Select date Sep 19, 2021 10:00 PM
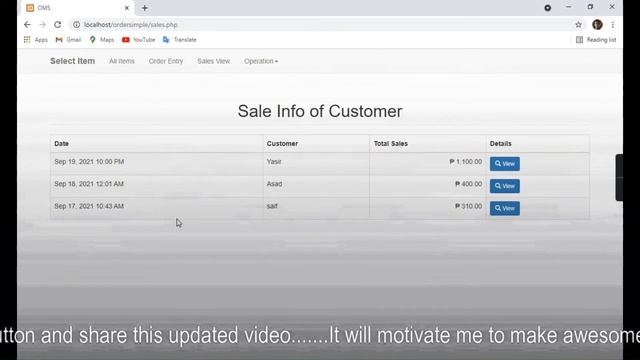This screenshot has width=640, height=360. (x=89, y=162)
